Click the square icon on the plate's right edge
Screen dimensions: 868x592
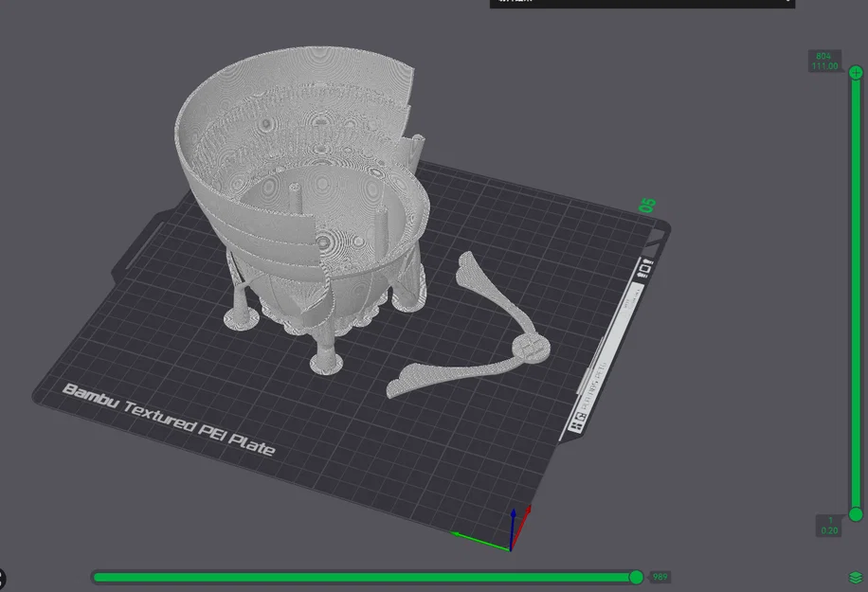[643, 270]
